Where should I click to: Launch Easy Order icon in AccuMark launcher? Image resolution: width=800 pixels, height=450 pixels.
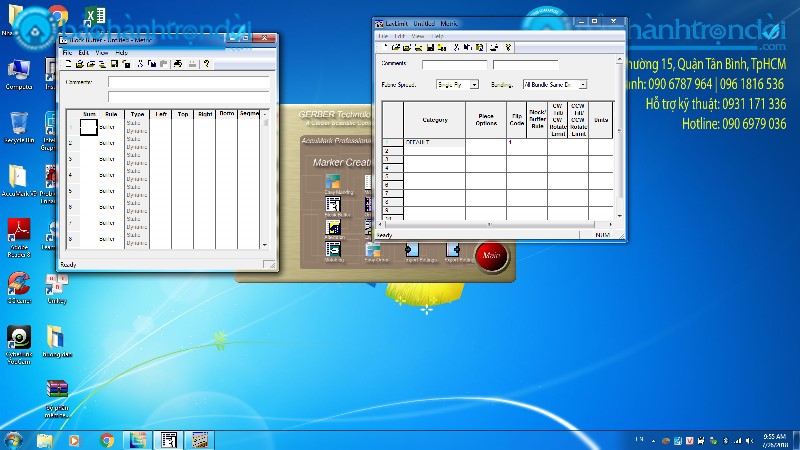click(373, 249)
